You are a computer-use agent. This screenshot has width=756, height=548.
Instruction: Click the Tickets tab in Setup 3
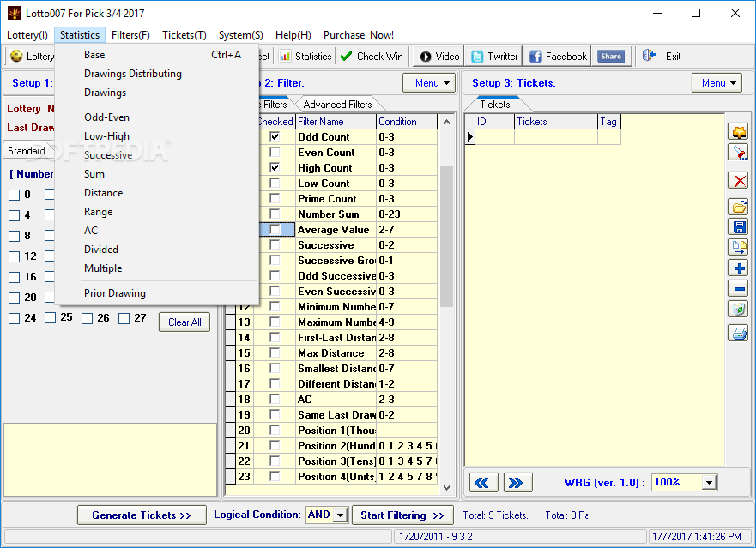point(494,105)
